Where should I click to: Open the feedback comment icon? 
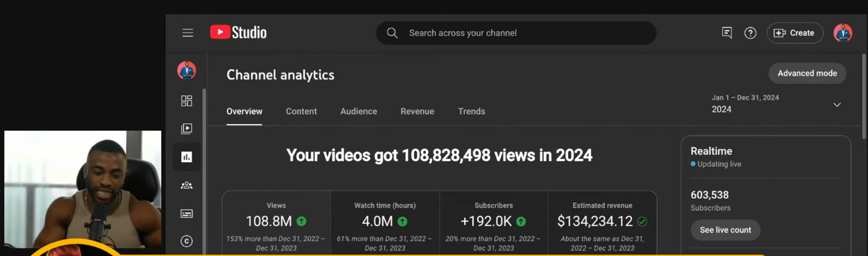click(x=727, y=33)
